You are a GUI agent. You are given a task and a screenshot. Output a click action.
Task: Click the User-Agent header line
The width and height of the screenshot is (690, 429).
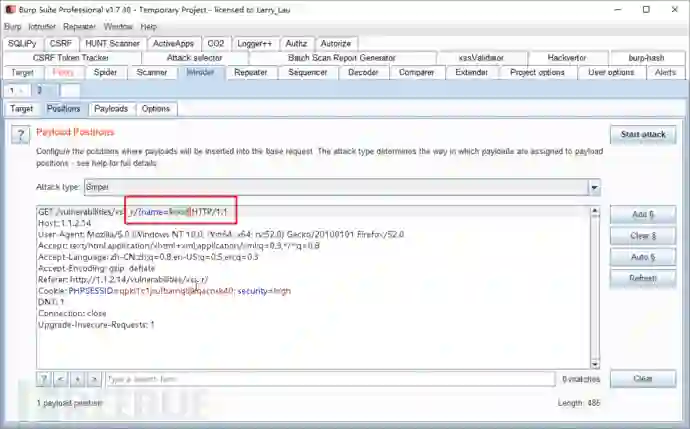[221, 235]
